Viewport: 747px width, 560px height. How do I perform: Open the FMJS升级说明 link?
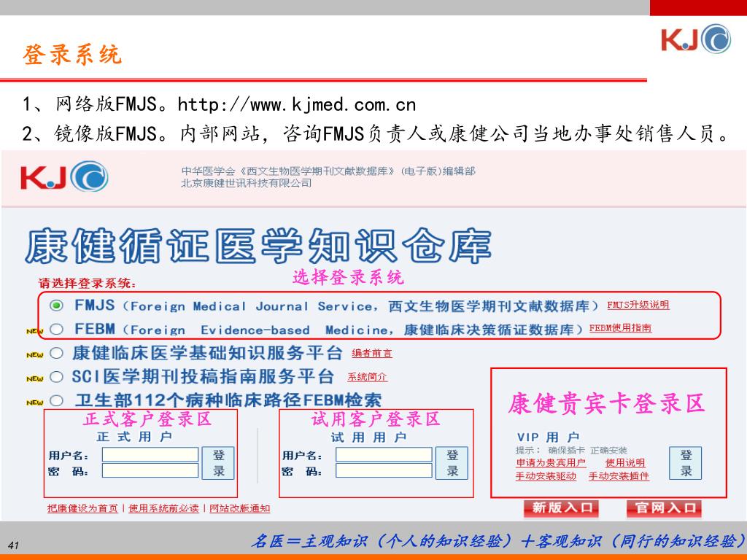coord(638,305)
